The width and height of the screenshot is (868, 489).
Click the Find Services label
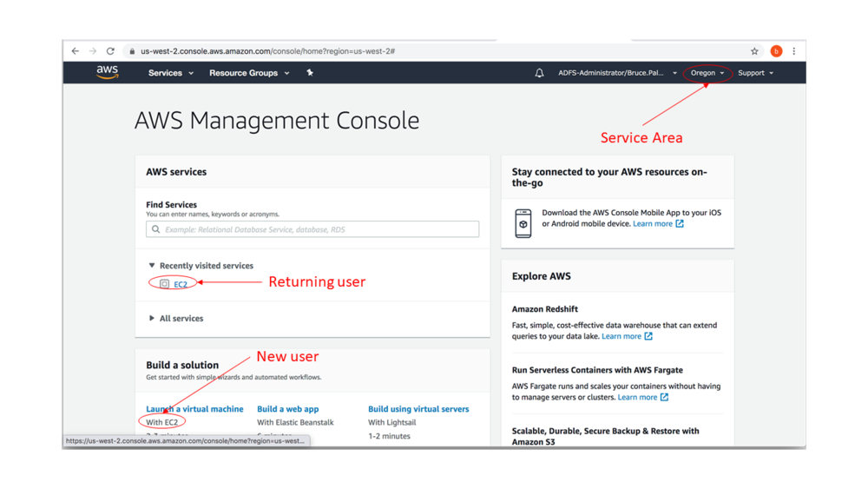pos(172,204)
